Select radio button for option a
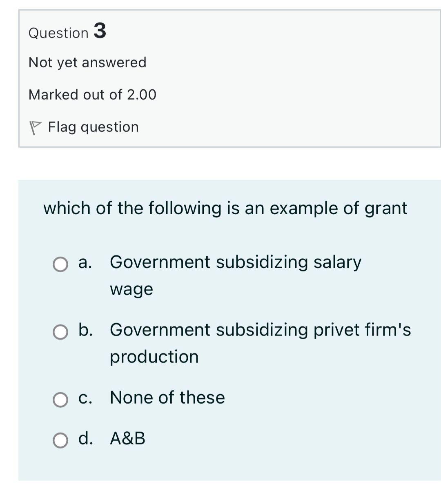 [x=60, y=264]
